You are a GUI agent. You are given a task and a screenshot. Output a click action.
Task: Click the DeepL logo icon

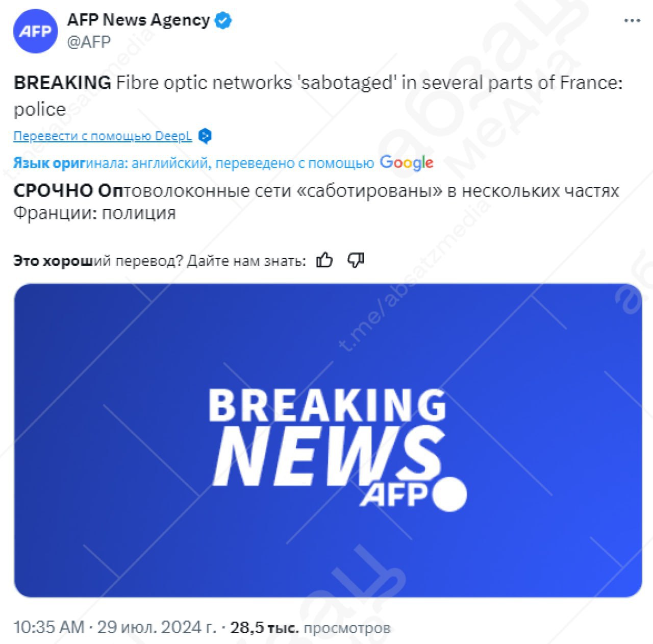[205, 136]
